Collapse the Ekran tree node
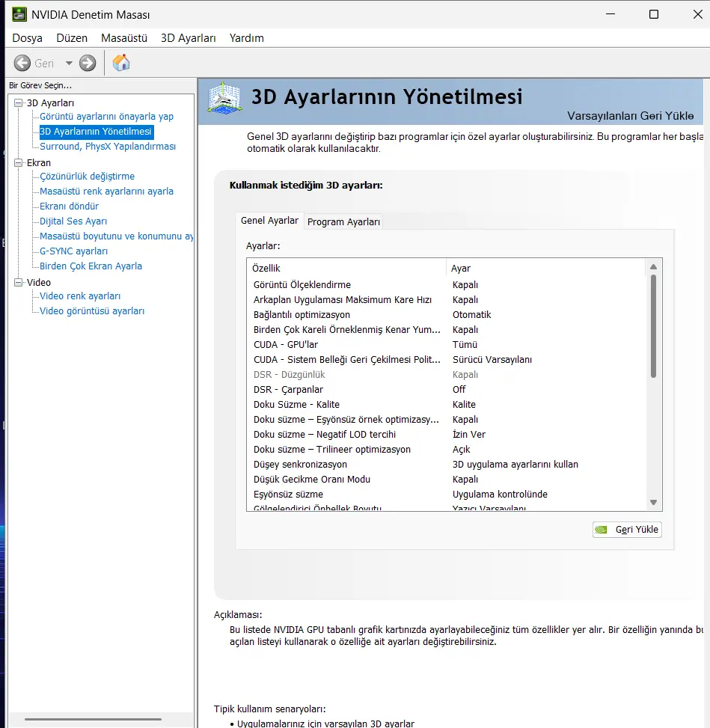 click(x=19, y=162)
